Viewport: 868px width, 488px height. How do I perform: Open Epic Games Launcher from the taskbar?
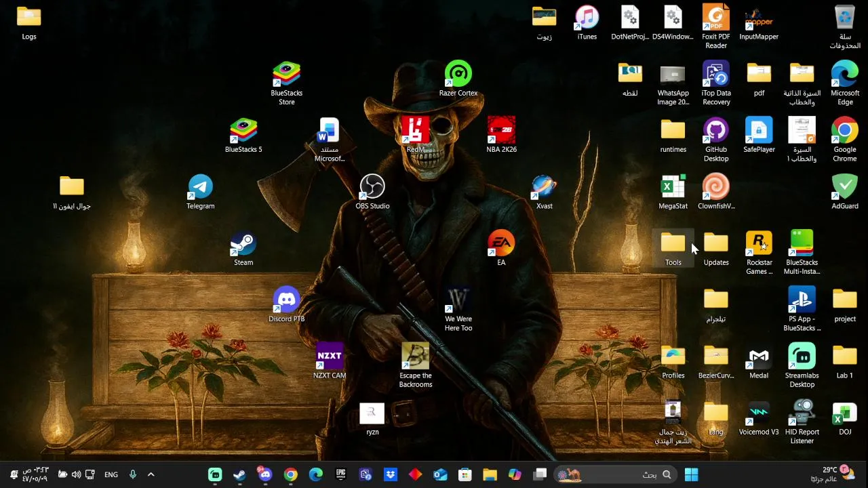tap(340, 474)
